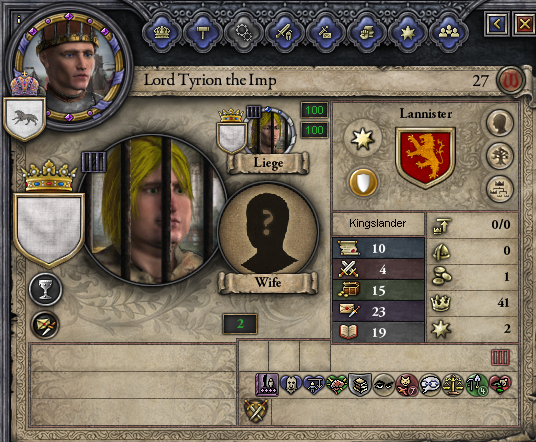Image resolution: width=536 pixels, height=442 pixels.
Task: Click the unknown Wife silhouette portrait
Action: 268,230
